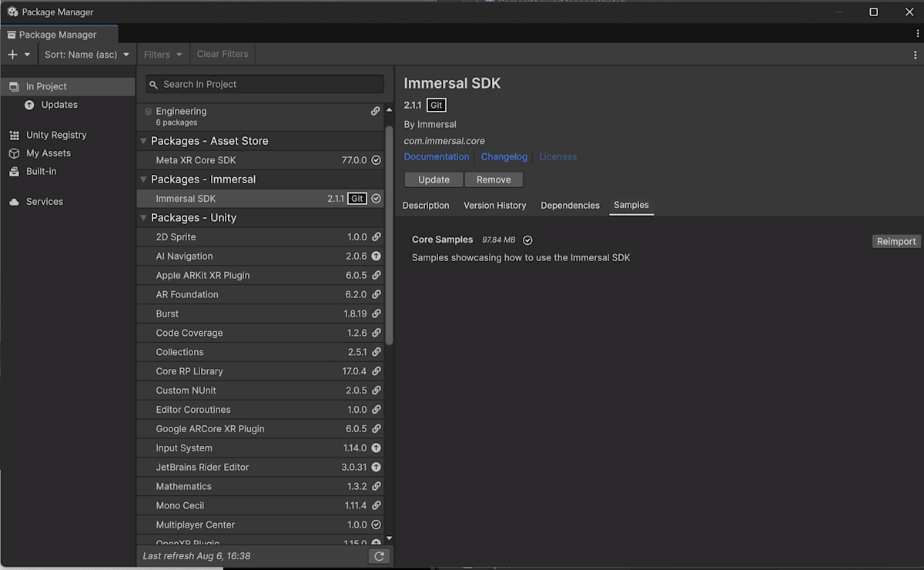Click scroll down arrow of package list
Viewport: 924px width, 570px height.
(x=389, y=538)
